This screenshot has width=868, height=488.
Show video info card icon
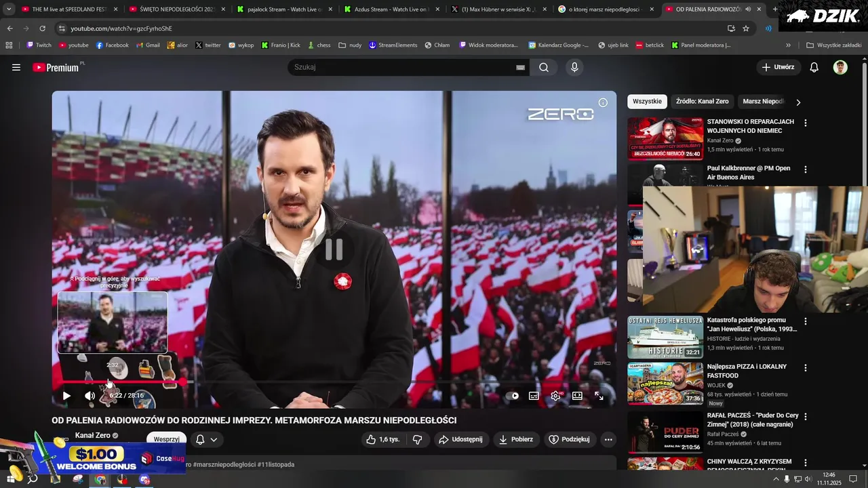603,103
